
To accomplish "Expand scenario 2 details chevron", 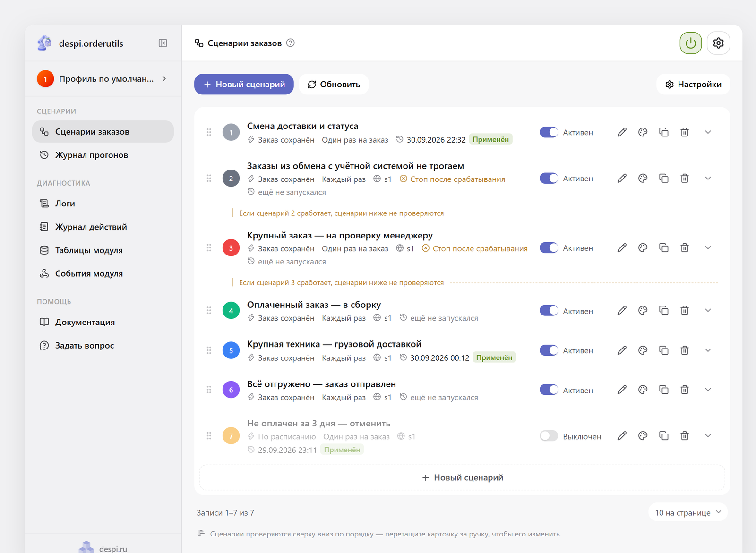I will [708, 179].
